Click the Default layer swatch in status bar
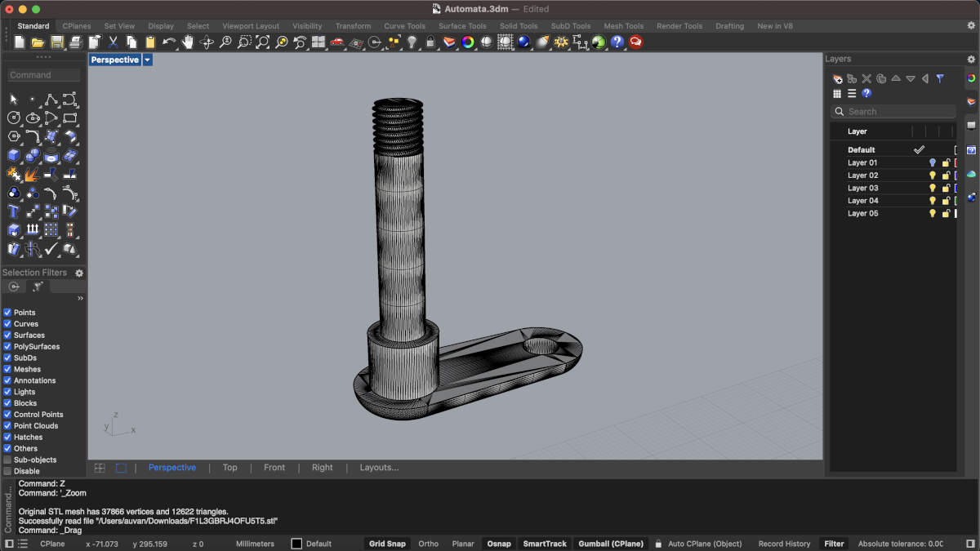This screenshot has height=551, width=980. point(296,544)
